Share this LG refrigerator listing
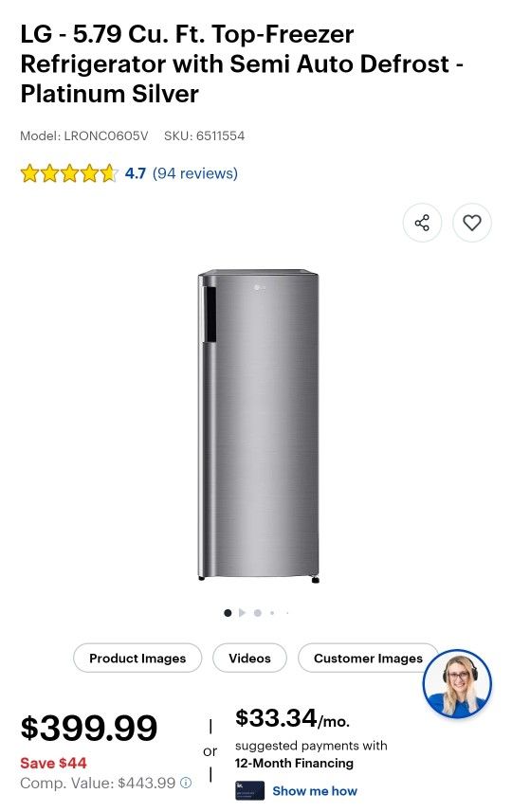Viewport: 512px width, 812px height. tap(422, 223)
